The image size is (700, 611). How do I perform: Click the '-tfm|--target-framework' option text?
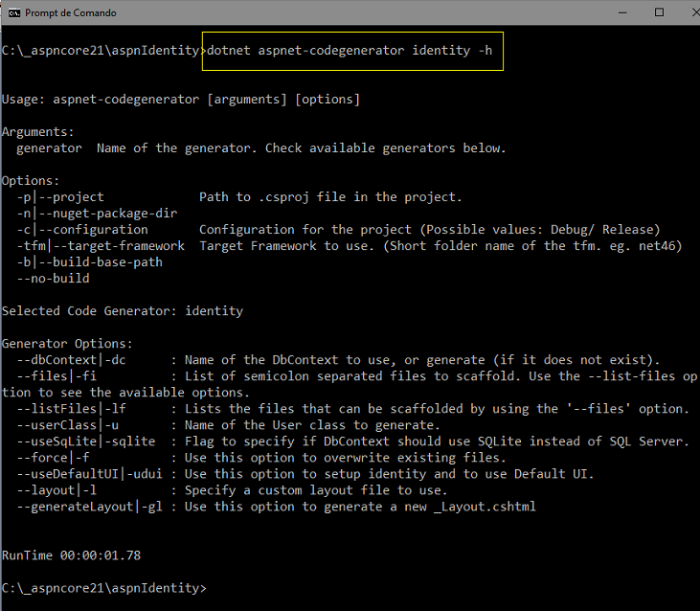[x=101, y=246]
